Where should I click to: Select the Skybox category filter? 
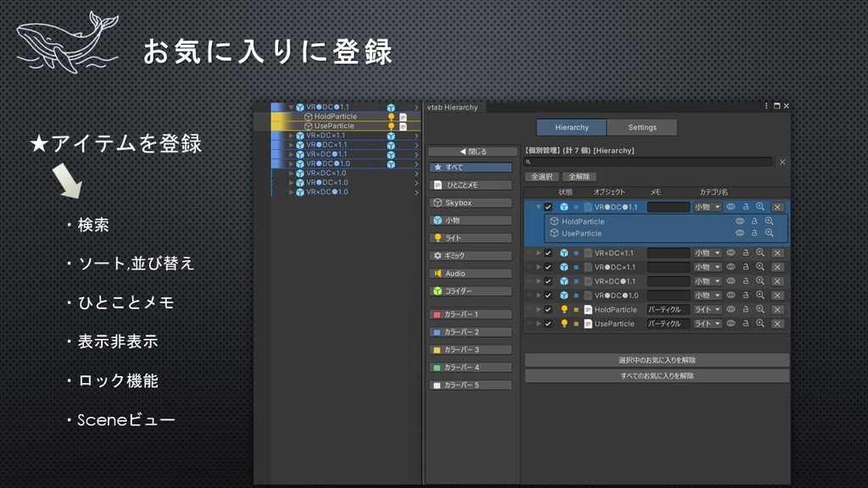click(x=470, y=202)
